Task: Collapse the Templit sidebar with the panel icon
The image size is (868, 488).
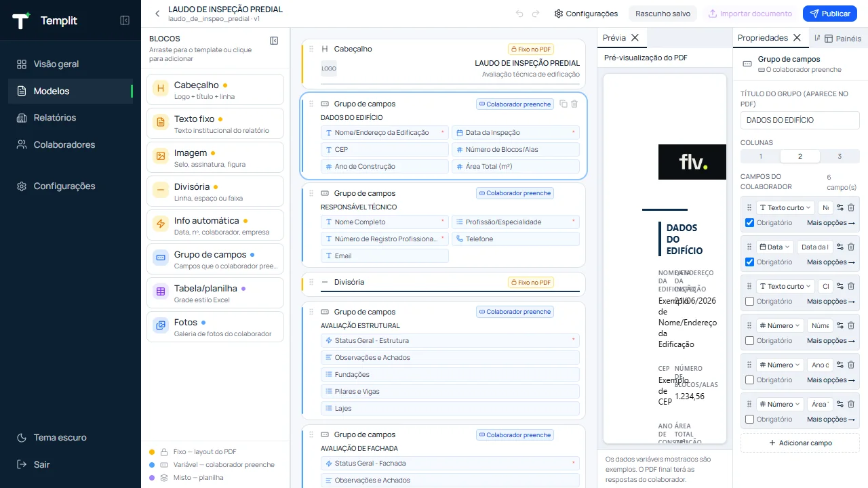Action: coord(125,20)
